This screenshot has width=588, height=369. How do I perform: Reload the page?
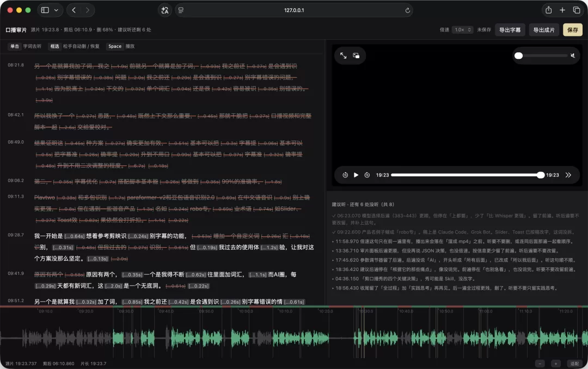coord(408,10)
